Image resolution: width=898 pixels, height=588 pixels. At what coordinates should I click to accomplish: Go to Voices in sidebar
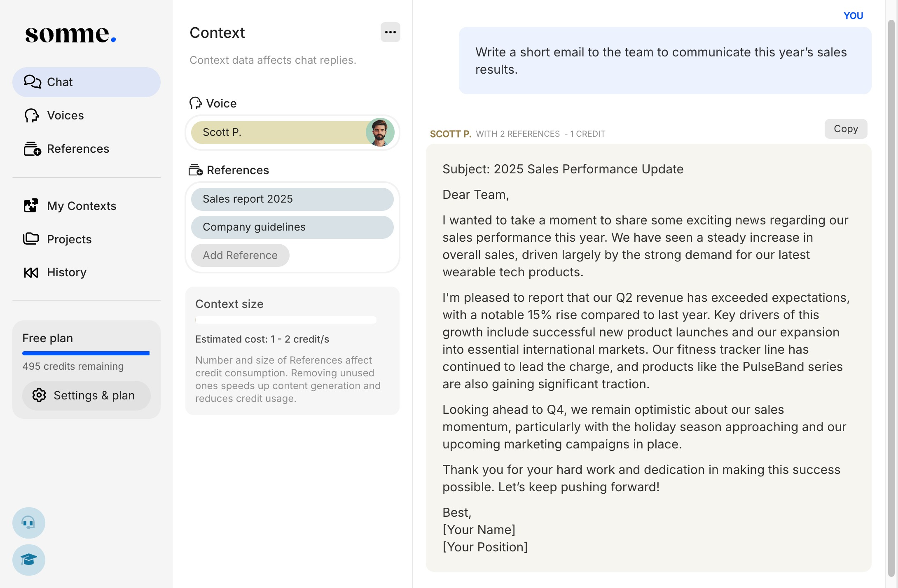[x=65, y=115]
